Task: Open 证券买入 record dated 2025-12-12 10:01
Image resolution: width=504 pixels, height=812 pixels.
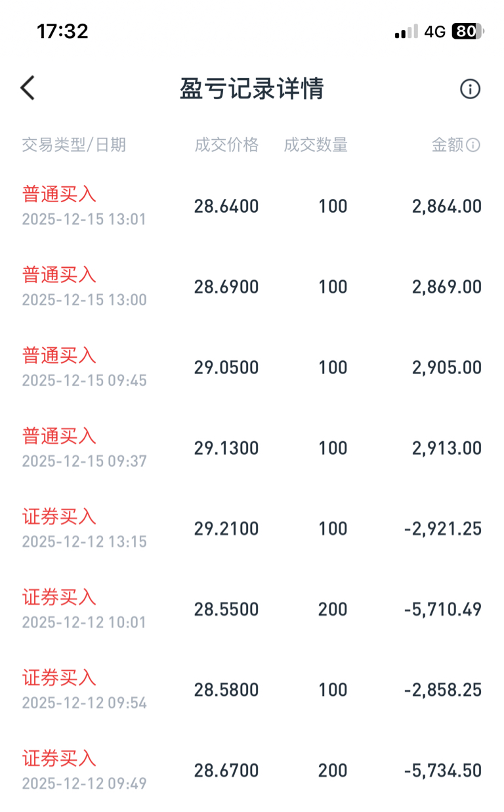Action: [252, 610]
